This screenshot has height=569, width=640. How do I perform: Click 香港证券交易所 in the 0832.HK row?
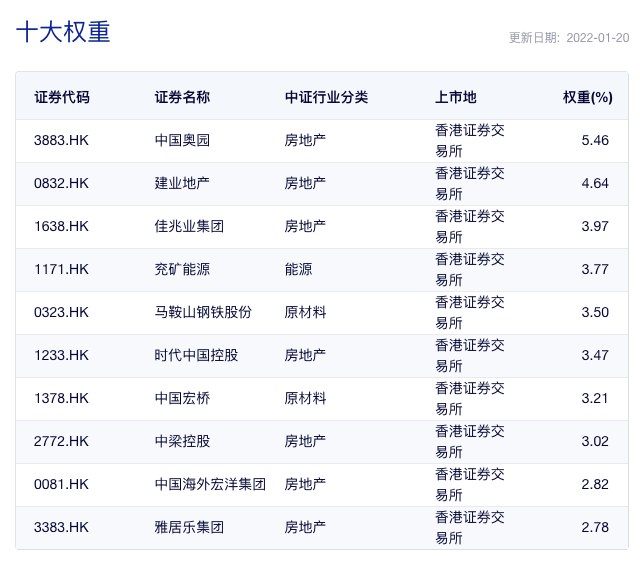[x=470, y=184]
